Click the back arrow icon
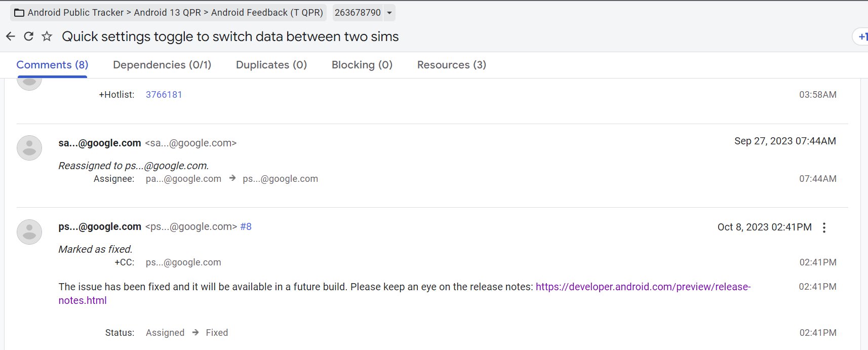 pyautogui.click(x=11, y=36)
